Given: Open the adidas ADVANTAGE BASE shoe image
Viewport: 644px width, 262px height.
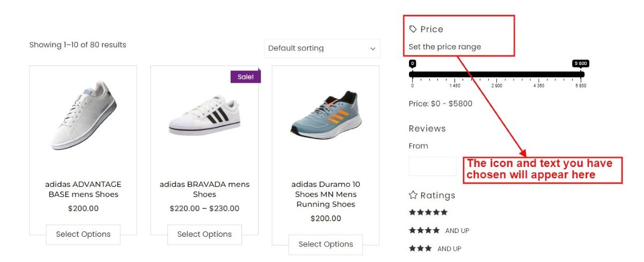Looking at the screenshot, I should (x=83, y=115).
